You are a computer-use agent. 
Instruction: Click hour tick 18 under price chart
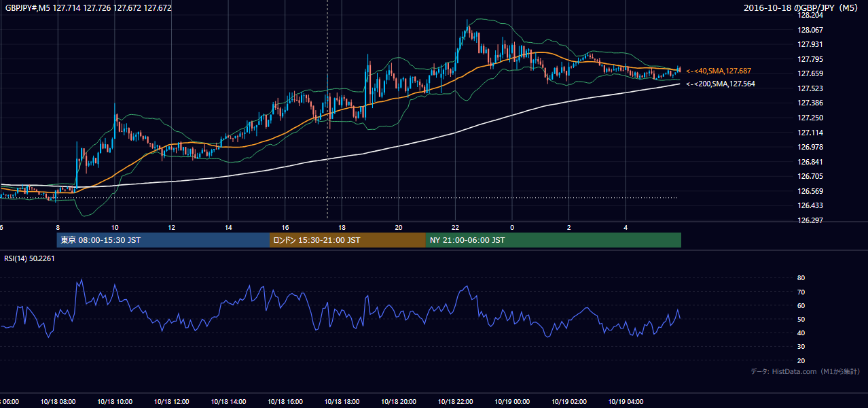pos(342,228)
